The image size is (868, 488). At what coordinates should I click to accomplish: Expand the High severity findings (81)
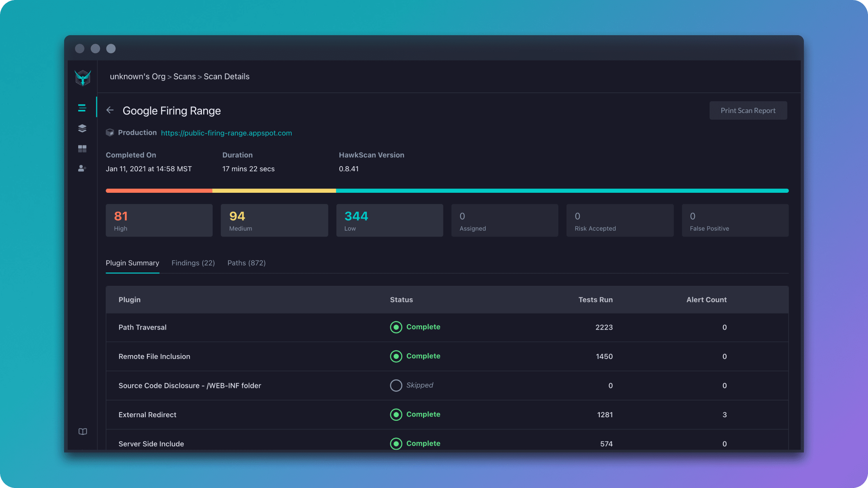[x=159, y=221]
